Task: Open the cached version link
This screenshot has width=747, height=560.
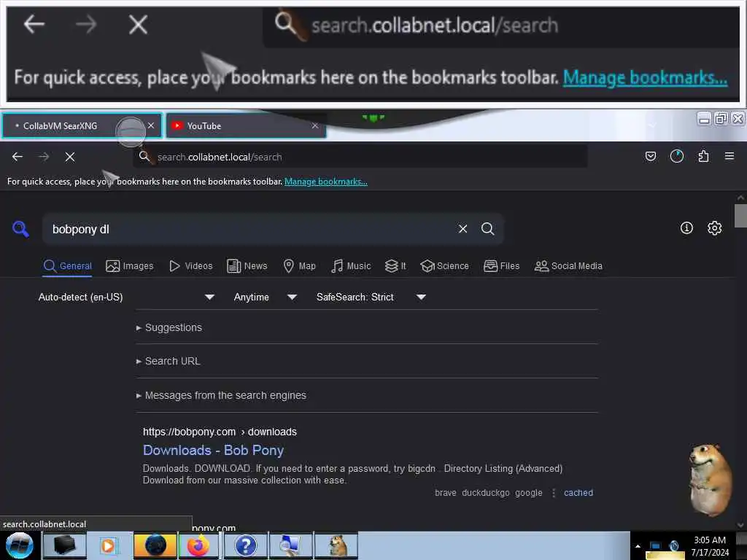Action: pos(578,493)
